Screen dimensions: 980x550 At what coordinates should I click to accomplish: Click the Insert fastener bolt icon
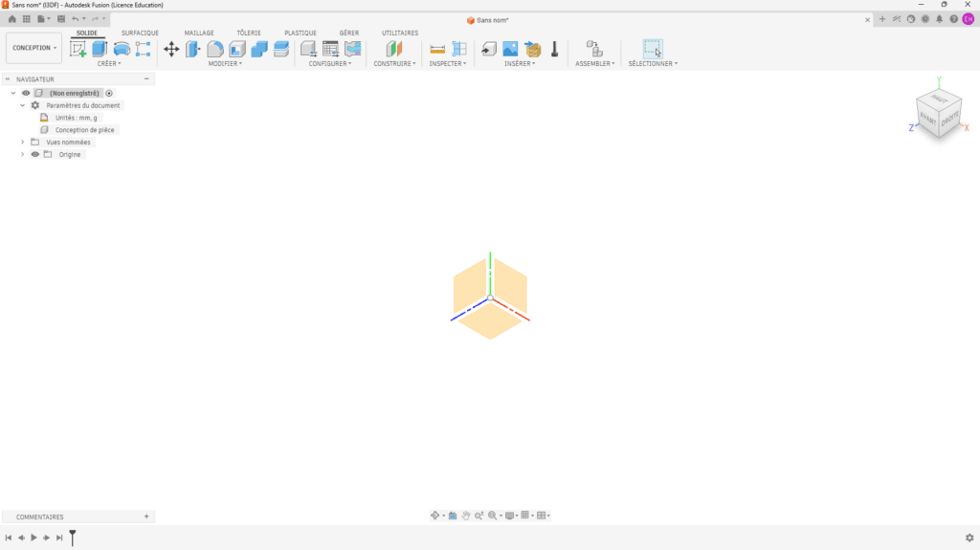tap(554, 49)
